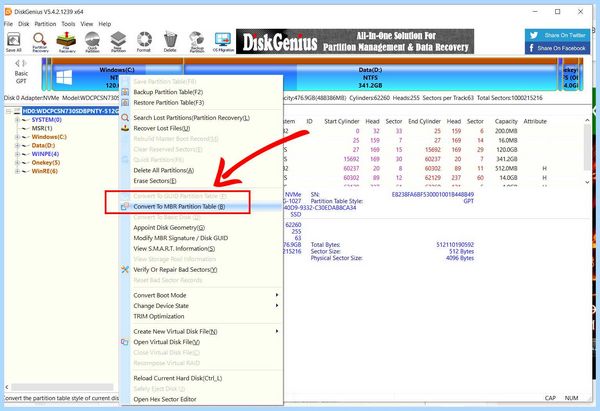This screenshot has height=411, width=600.
Task: Expand the Windows(C:) tree node
Action: coord(17,137)
